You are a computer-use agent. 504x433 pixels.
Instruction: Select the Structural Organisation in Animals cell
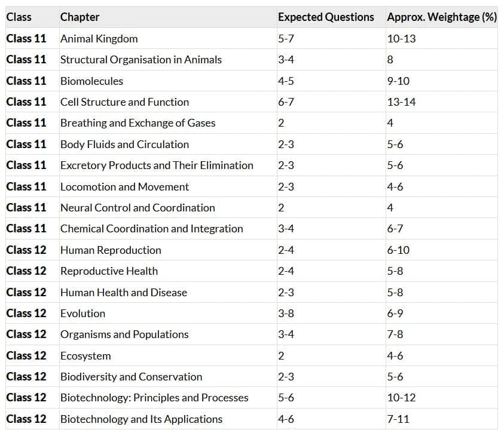click(140, 60)
